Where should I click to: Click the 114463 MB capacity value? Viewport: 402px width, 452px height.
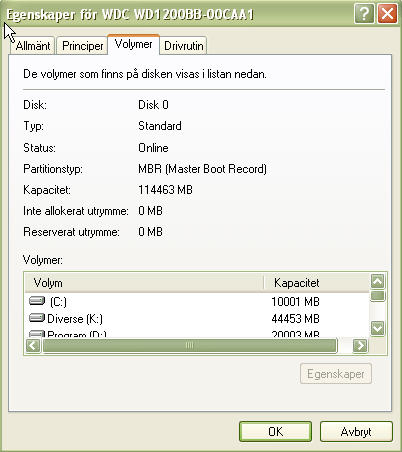(165, 190)
